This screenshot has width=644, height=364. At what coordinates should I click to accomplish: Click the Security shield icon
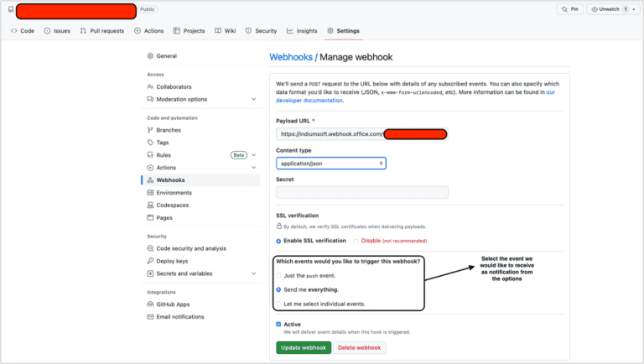coord(248,31)
